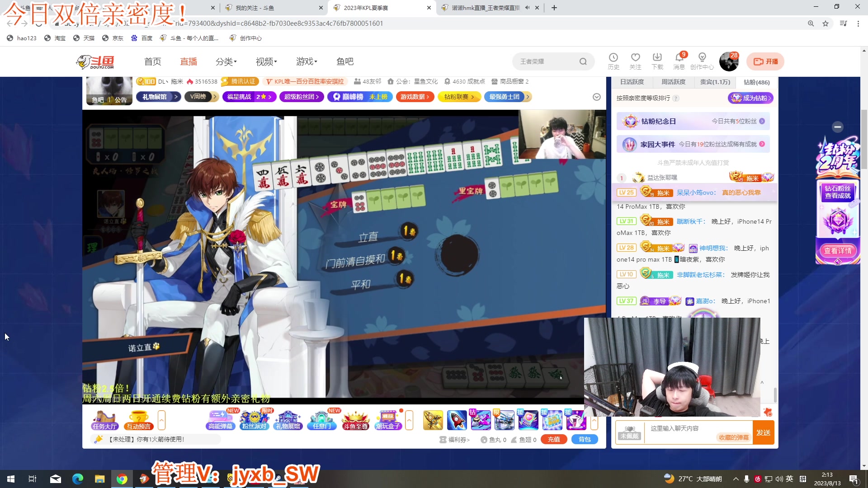Show hidden system tray icons

pos(736,479)
